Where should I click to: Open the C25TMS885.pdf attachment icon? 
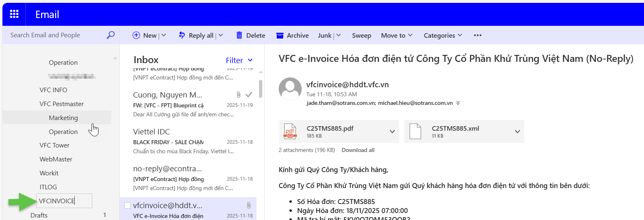(x=290, y=132)
